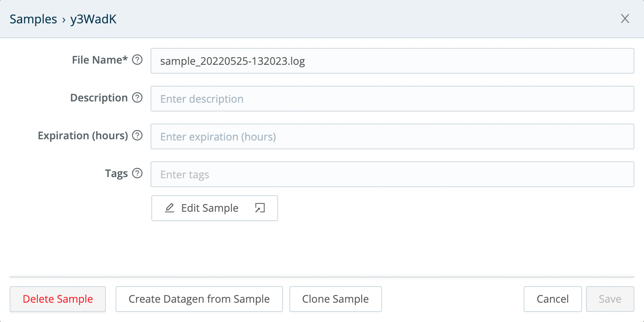Screen dimensions: 644x322
Task: Click the pencil icon on Edit Sample
Action: pyautogui.click(x=169, y=208)
